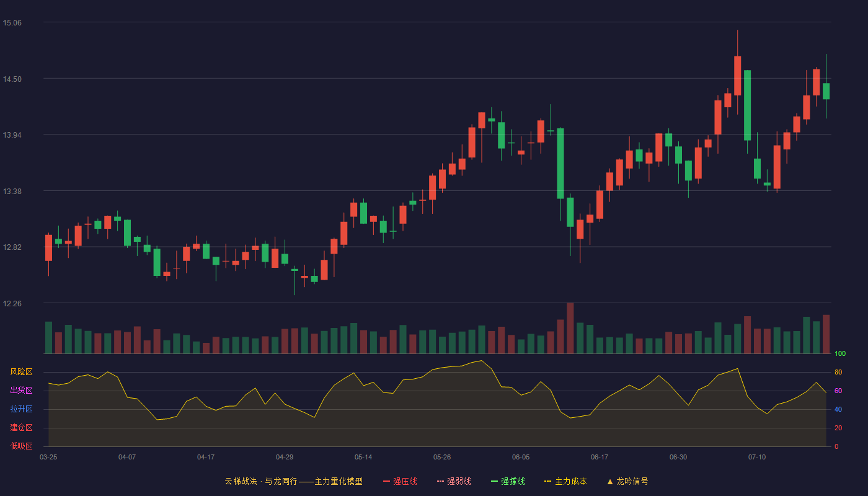Click the 0 indicator scale value
This screenshot has width=868, height=496.
coord(836,446)
